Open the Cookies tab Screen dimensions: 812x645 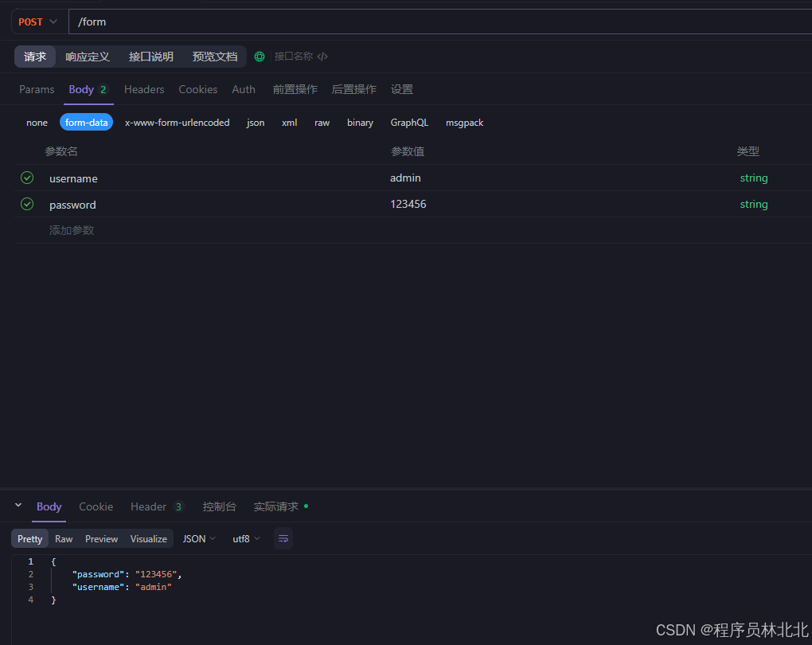pos(197,90)
